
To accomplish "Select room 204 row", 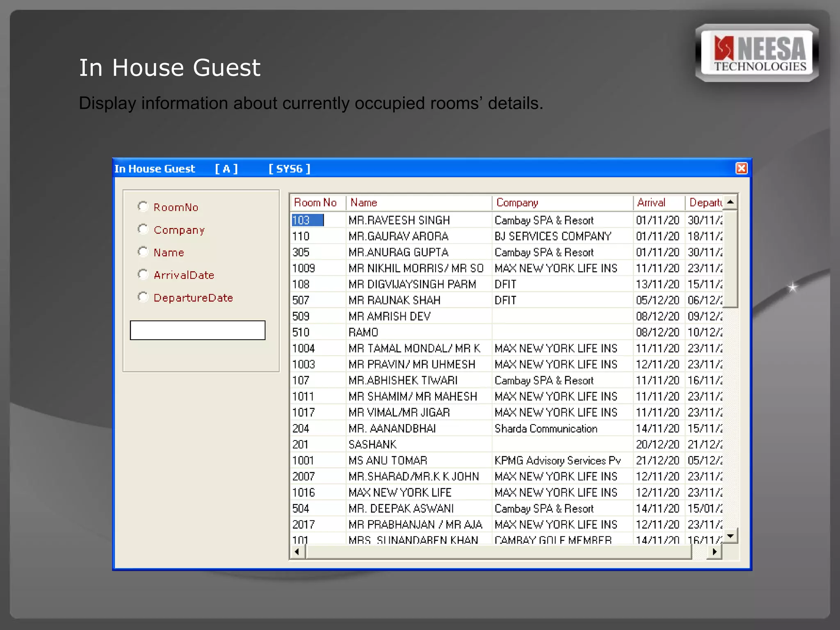I will click(x=507, y=428).
